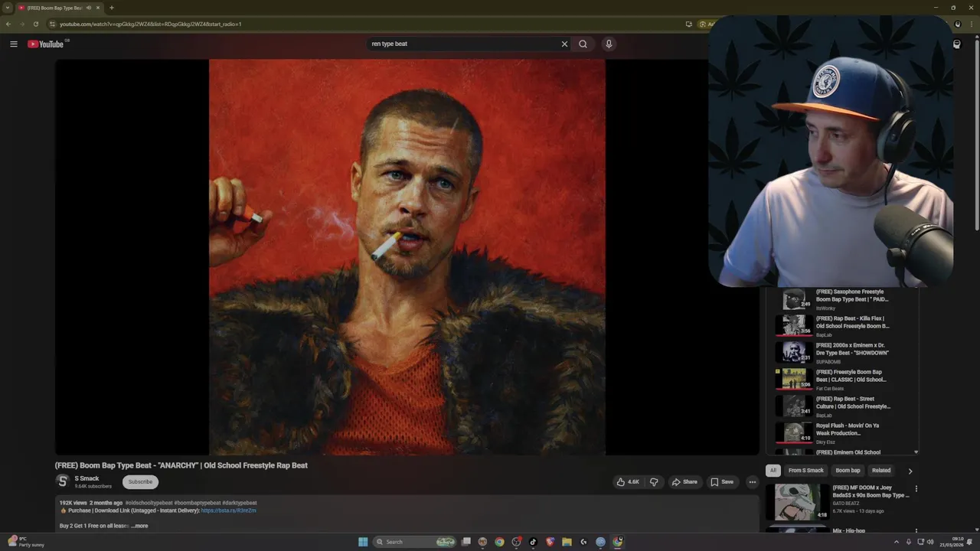This screenshot has height=551, width=980.
Task: Save the video to a playlist
Action: (x=722, y=482)
